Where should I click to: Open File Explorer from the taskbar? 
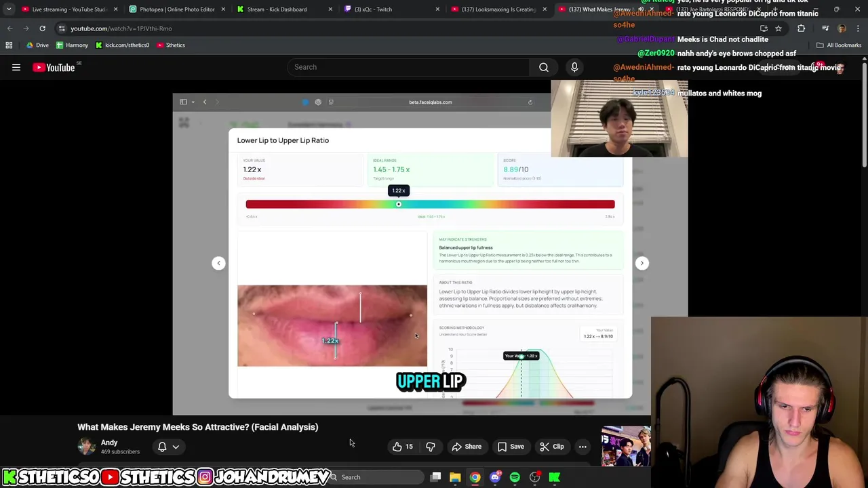coord(455,477)
